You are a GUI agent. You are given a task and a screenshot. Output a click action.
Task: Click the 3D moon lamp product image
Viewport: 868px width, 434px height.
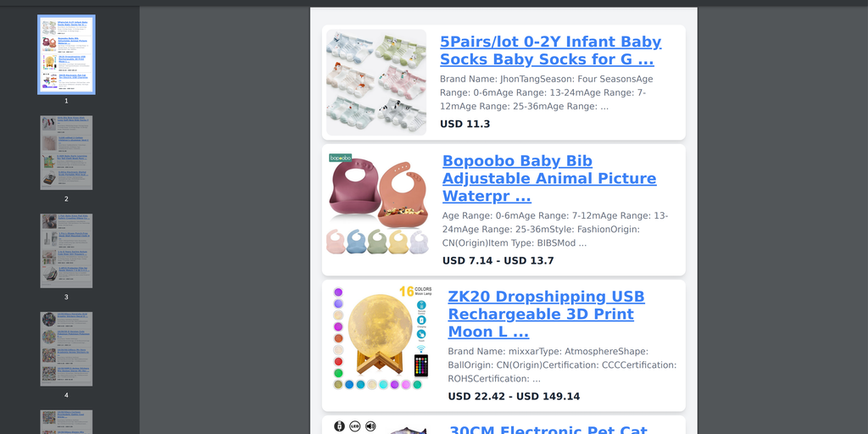click(381, 337)
